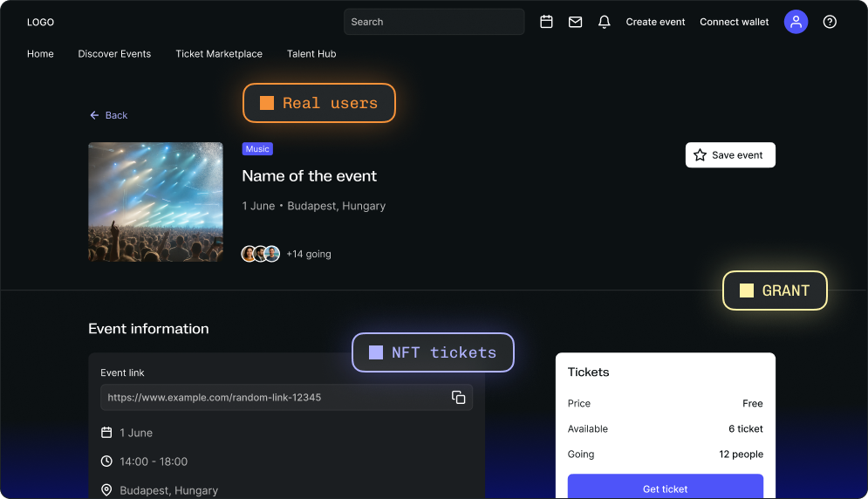Open the help question mark icon
This screenshot has height=499, width=868.
(830, 22)
